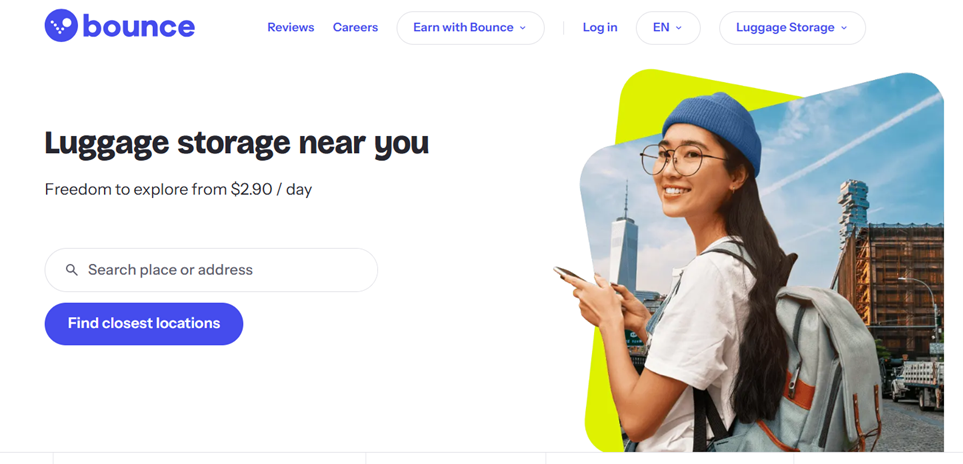Screen dimensions: 963x464
Task: Click the chevron beside Earn with Bounce
Action: [x=523, y=28]
